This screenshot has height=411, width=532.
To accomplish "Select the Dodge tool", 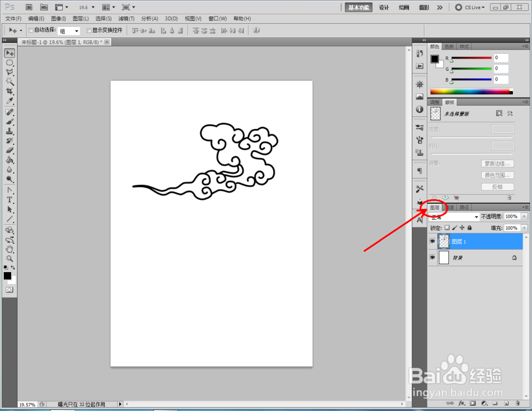I will (10, 179).
